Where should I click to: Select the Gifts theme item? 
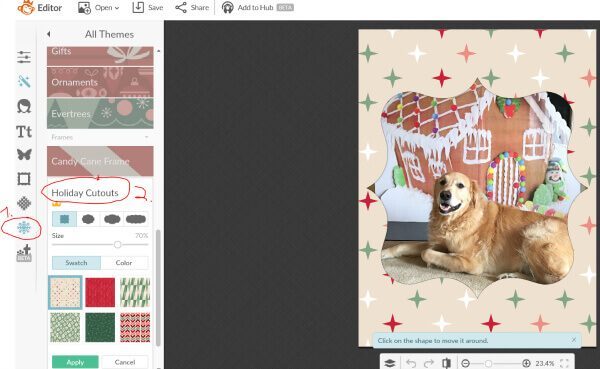click(100, 56)
